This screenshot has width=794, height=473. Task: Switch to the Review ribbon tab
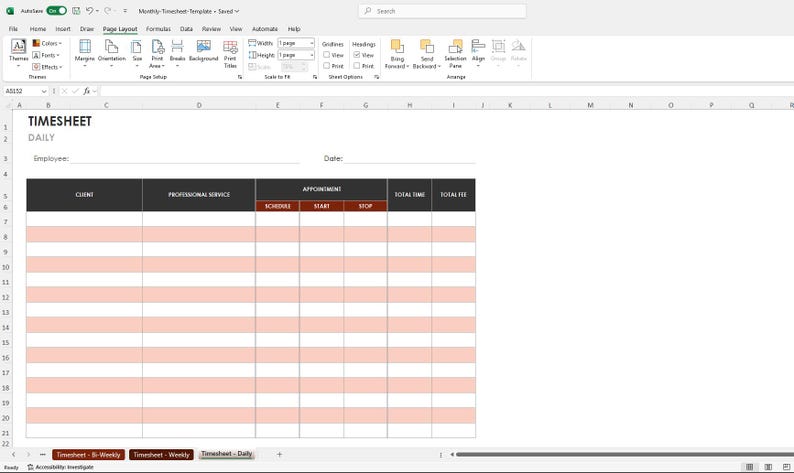(211, 29)
